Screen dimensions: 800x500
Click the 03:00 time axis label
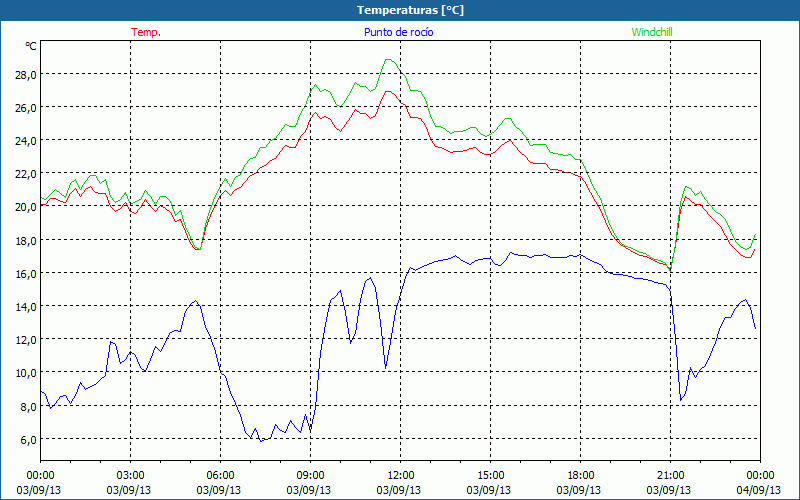(x=131, y=475)
